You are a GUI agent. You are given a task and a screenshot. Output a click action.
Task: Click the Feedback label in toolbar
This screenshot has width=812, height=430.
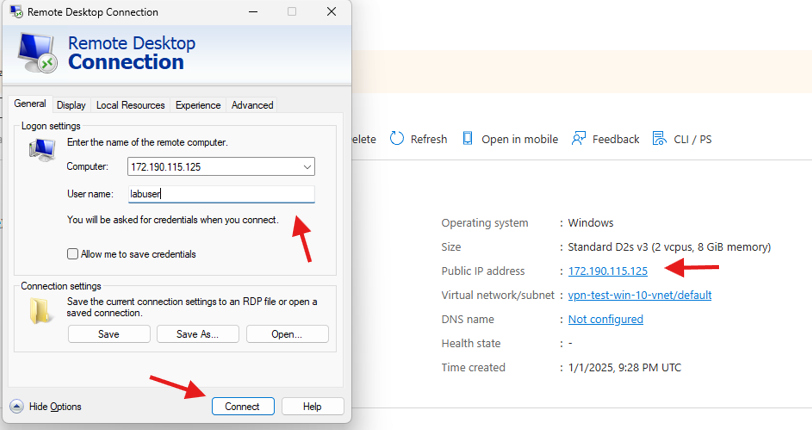616,139
